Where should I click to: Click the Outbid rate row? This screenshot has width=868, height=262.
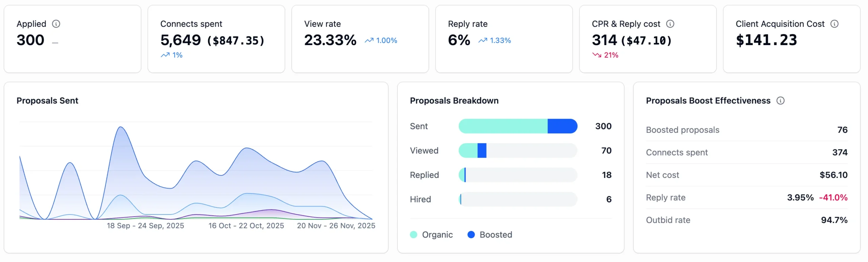pos(746,220)
